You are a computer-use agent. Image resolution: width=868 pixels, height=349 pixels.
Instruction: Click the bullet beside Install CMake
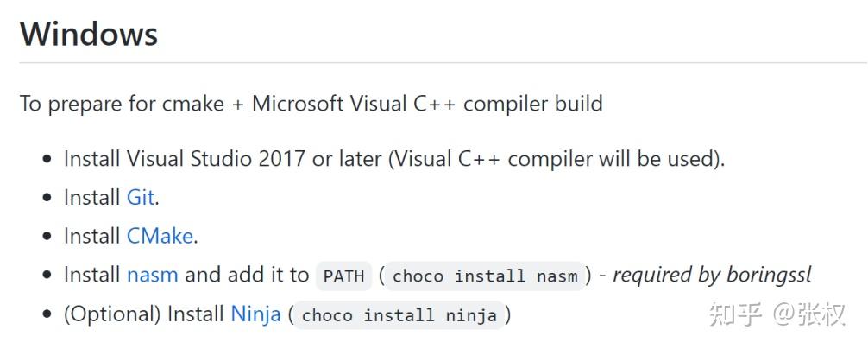(47, 237)
